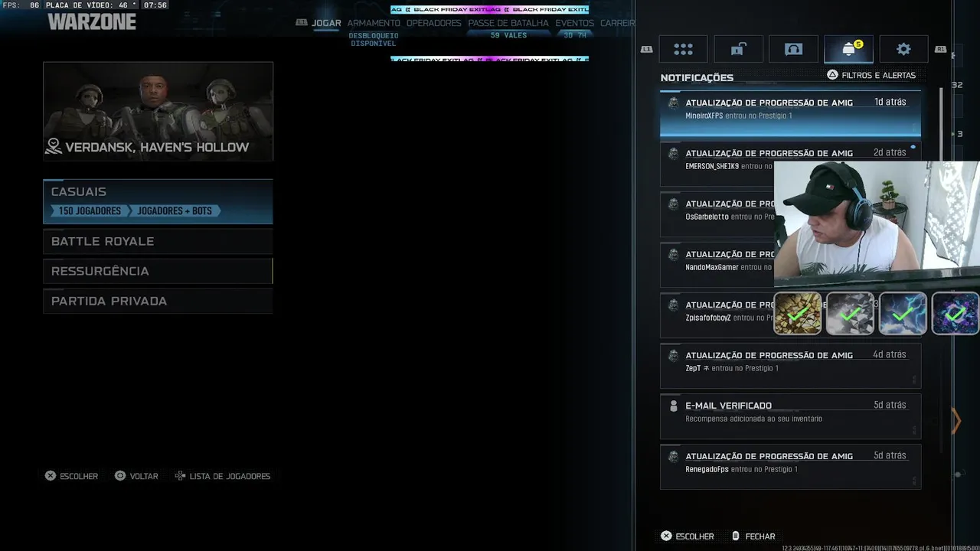Open the NandoMaxGamer progress notification
Image resolution: width=980 pixels, height=551 pixels.
click(717, 265)
